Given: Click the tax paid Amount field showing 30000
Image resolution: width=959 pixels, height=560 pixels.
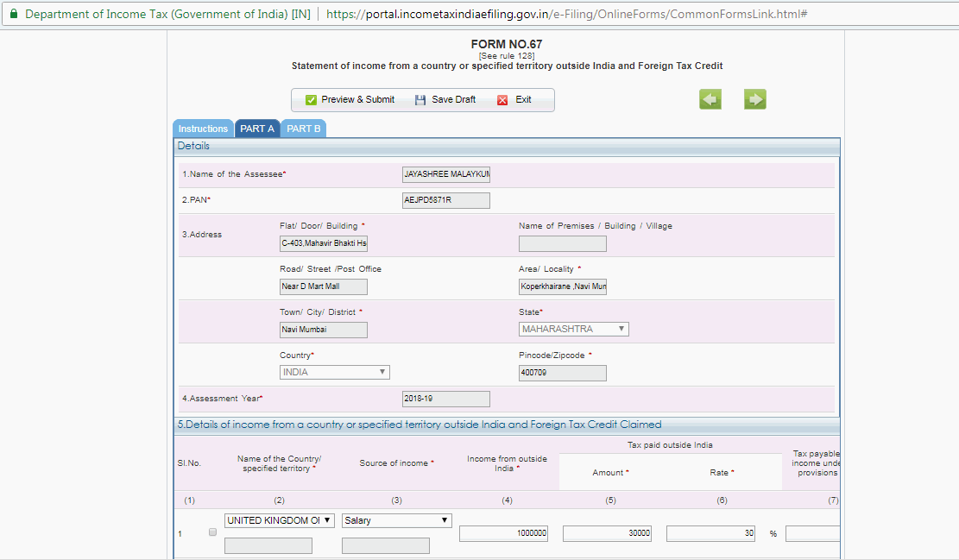Looking at the screenshot, I should pos(607,534).
